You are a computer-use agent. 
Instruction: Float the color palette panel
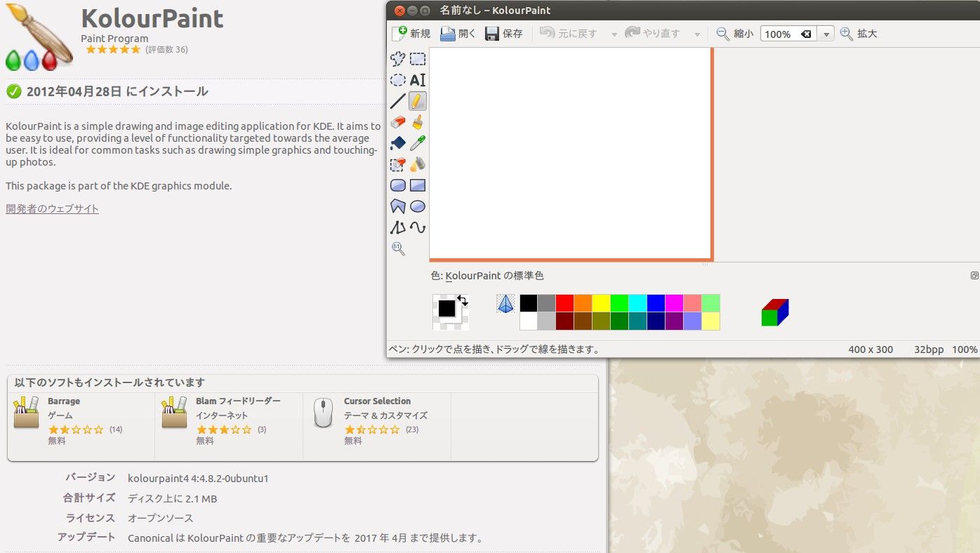(974, 276)
